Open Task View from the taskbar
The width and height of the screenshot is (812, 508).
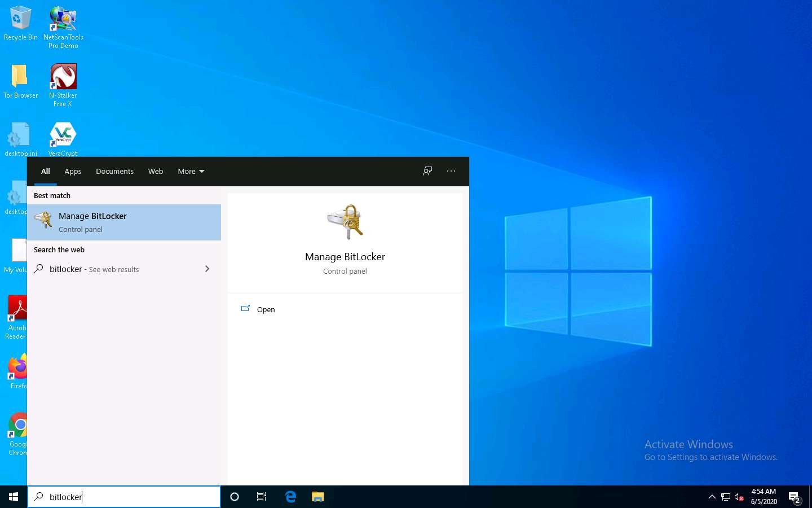(261, 497)
